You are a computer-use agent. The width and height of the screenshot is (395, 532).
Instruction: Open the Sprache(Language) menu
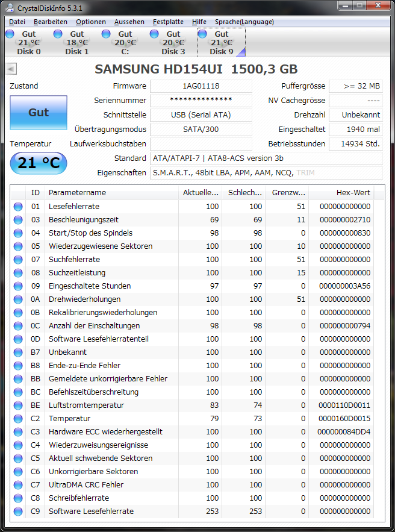click(x=244, y=22)
